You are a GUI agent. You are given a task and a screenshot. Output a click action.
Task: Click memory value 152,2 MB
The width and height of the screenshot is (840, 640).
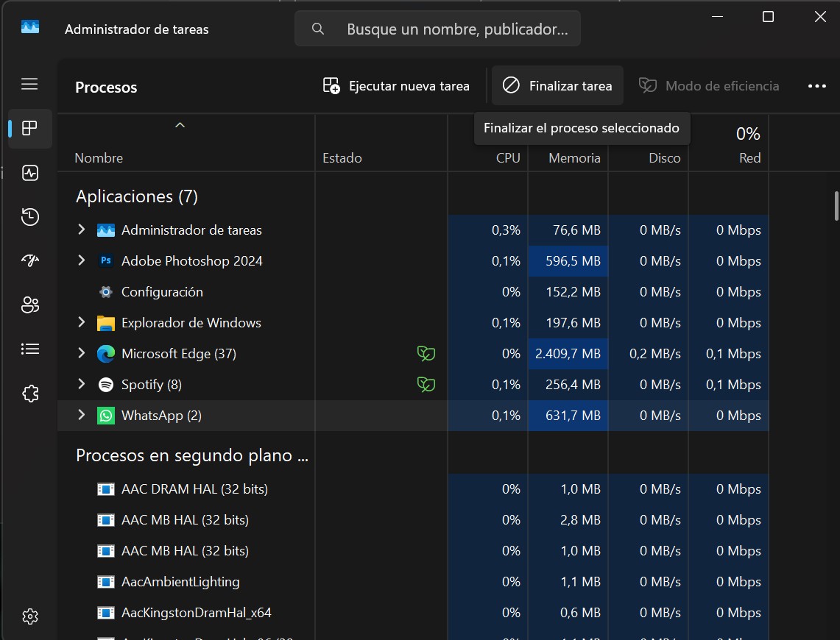573,292
